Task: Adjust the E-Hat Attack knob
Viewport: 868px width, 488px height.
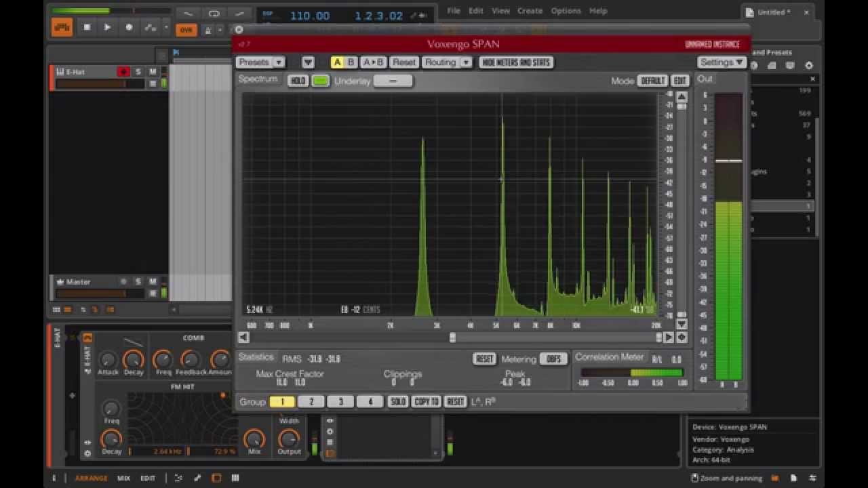Action: (108, 360)
